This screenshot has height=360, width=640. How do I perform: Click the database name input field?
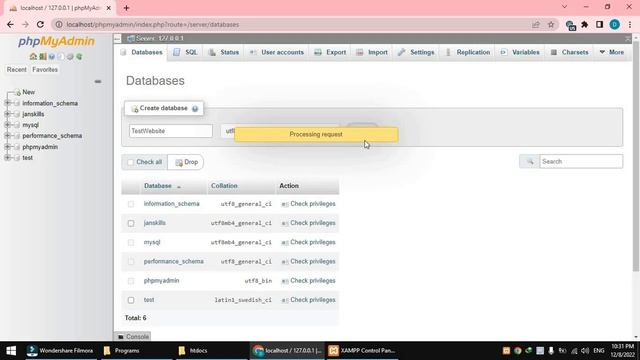coord(171,131)
